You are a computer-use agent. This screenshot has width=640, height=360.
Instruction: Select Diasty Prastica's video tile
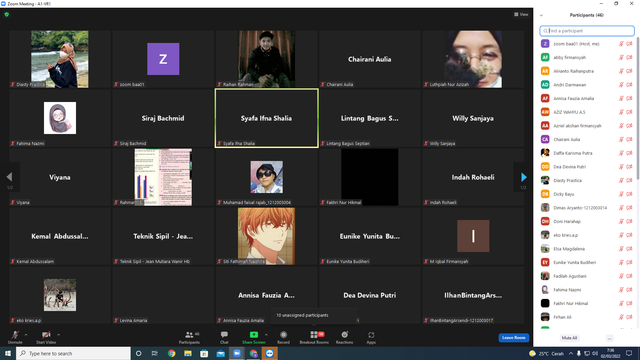point(60,59)
